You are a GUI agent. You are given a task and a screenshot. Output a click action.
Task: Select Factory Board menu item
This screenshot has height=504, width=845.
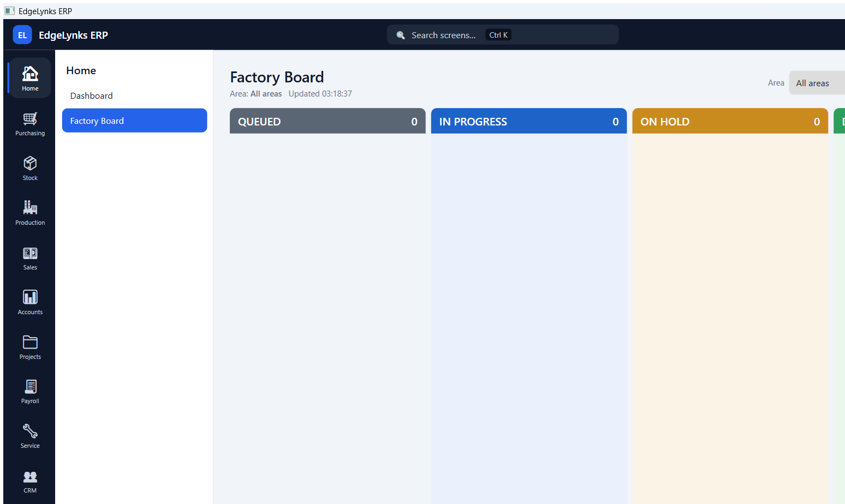click(x=134, y=121)
